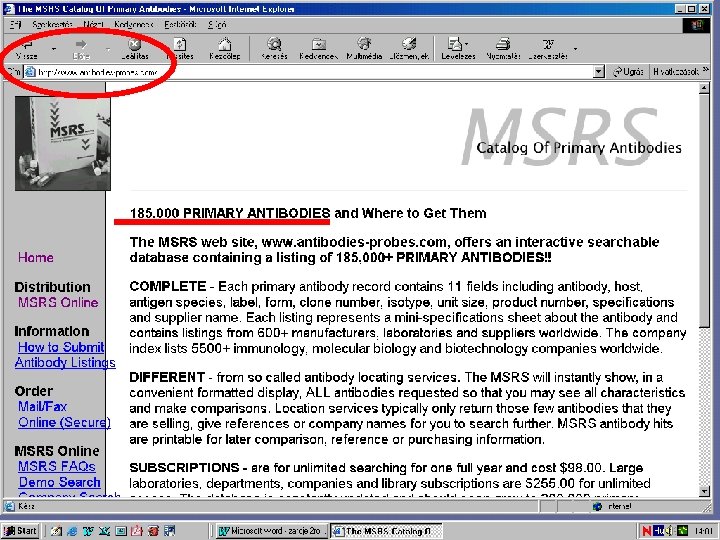The height and width of the screenshot is (540, 720).
Task: Click the Forward (Előre) arrow button
Action: [x=81, y=49]
